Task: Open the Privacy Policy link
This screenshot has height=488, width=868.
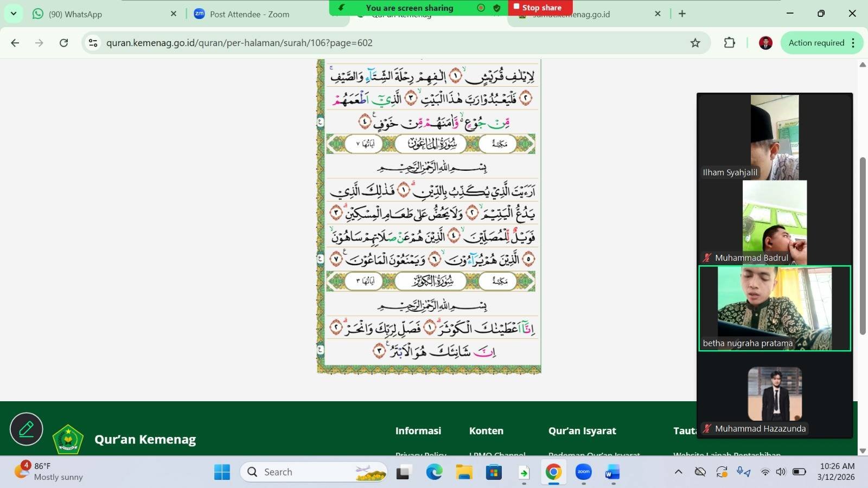Action: point(421,455)
